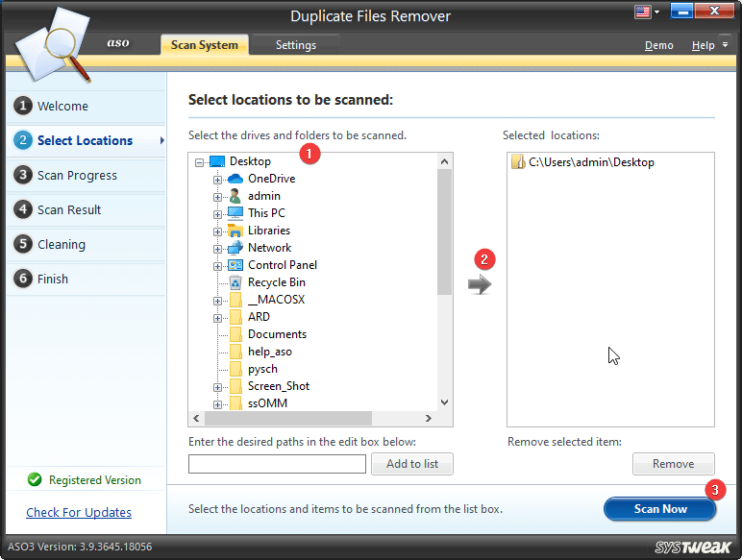Go to the Scan Progress step
Screen dimensions: 742x560
[x=87, y=175]
